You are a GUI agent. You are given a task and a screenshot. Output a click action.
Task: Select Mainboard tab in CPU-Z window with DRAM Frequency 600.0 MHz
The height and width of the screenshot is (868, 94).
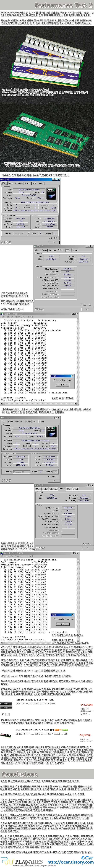pos(53,489)
